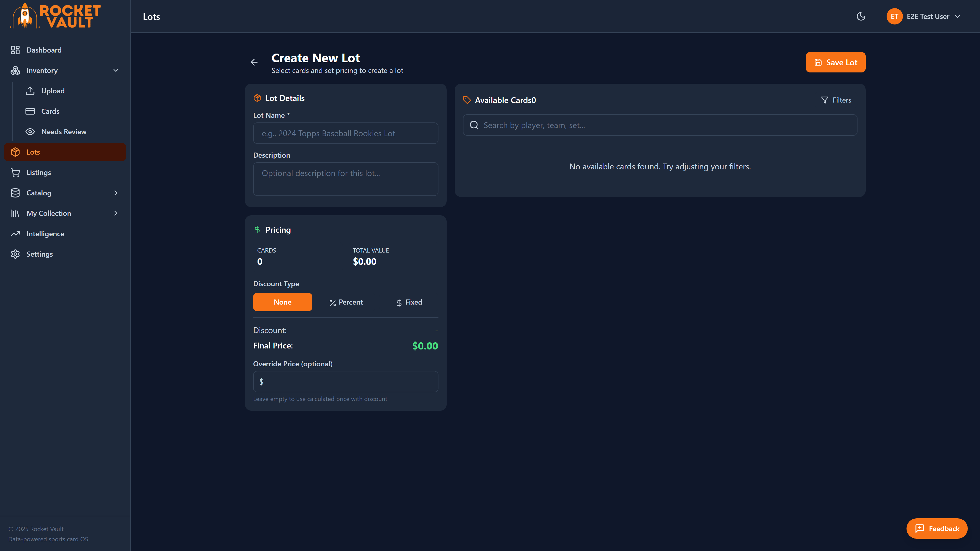Keep discount type set to None
The width and height of the screenshot is (980, 551).
[282, 302]
